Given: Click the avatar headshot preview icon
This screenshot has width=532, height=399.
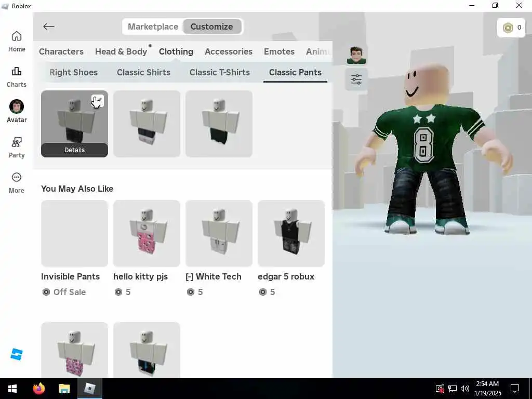Looking at the screenshot, I should coord(356,55).
